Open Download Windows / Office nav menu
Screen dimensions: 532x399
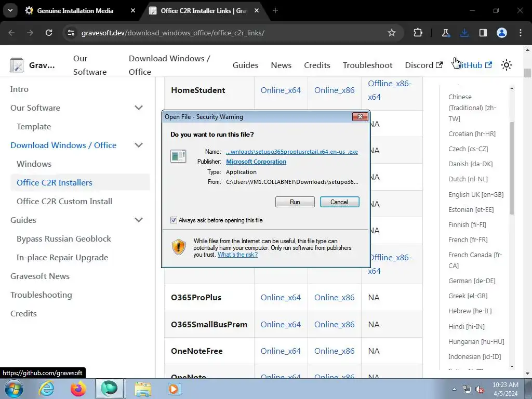169,65
